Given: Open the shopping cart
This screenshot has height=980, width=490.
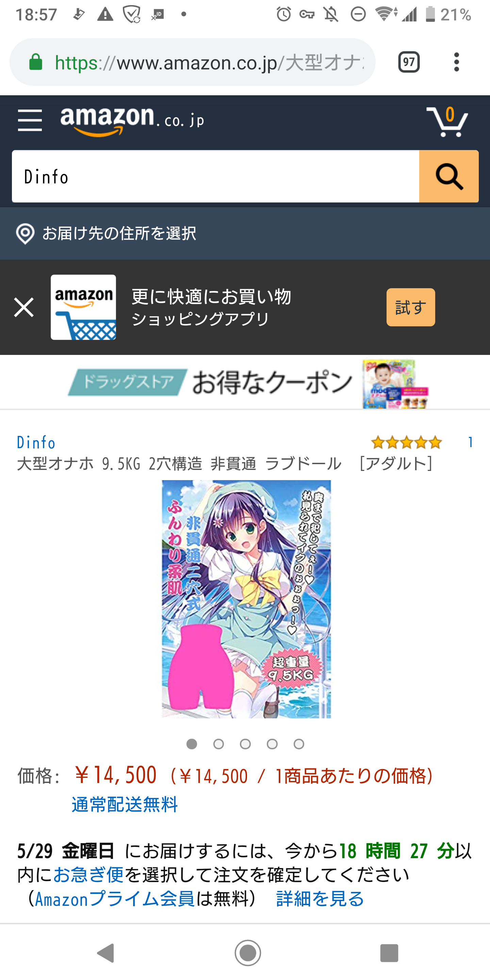Looking at the screenshot, I should 447,121.
